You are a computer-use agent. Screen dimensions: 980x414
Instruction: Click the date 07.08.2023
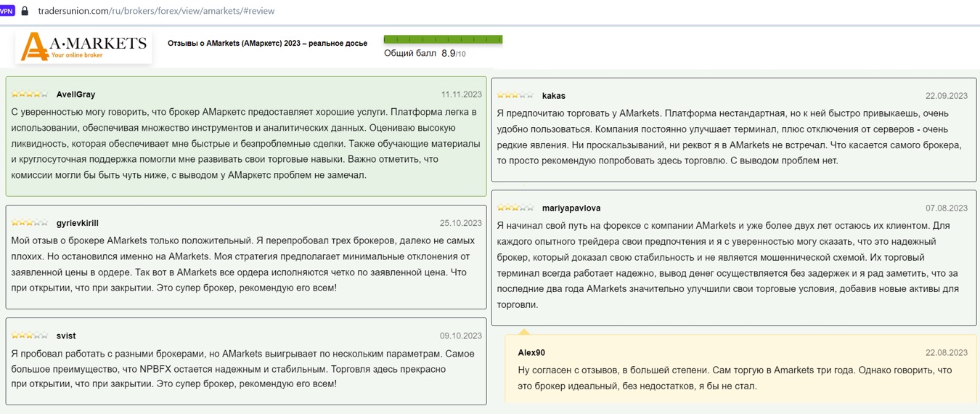[x=946, y=208]
